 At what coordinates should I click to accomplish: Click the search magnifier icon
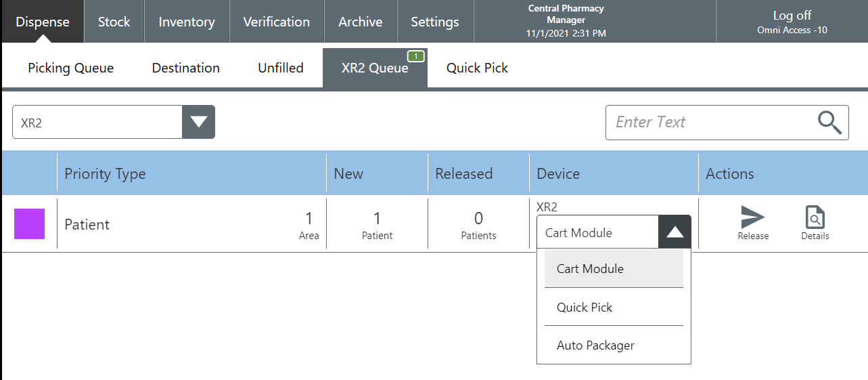[x=829, y=122]
